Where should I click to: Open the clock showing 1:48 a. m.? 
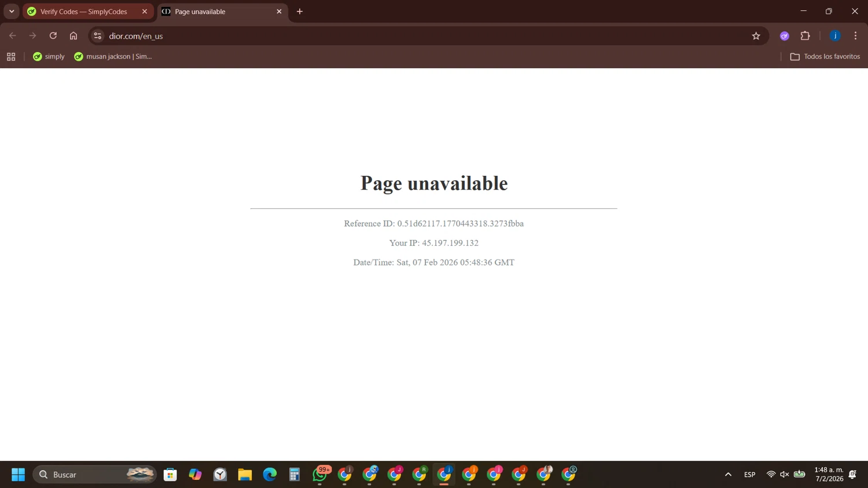click(829, 475)
